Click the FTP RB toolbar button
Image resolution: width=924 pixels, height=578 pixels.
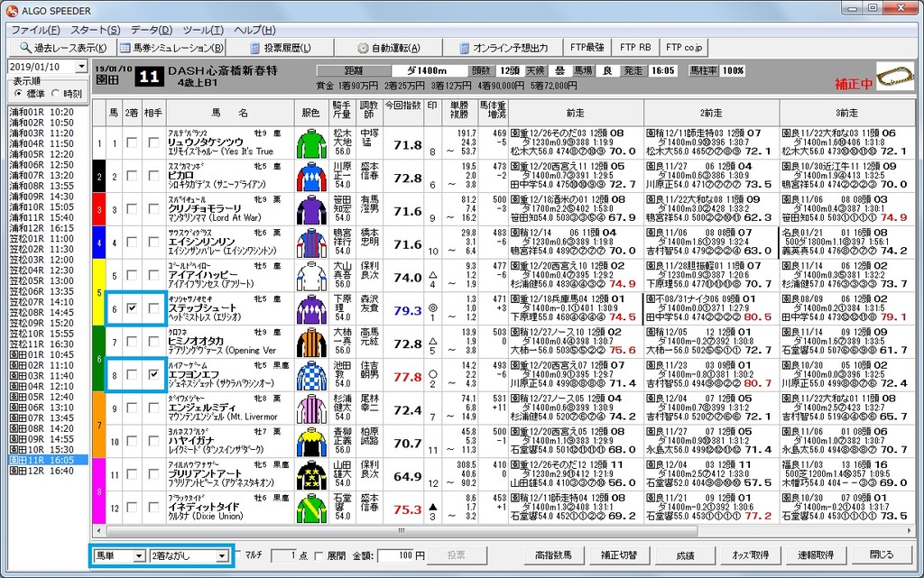click(x=635, y=47)
